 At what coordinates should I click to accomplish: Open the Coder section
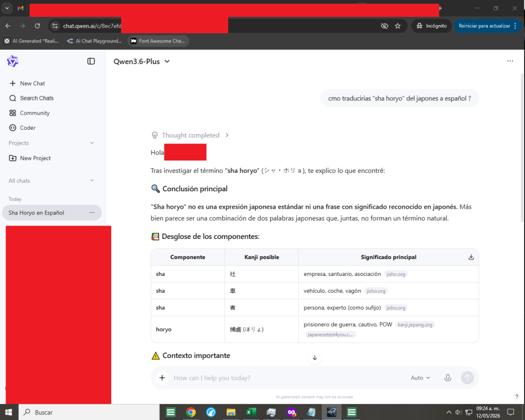22,128
